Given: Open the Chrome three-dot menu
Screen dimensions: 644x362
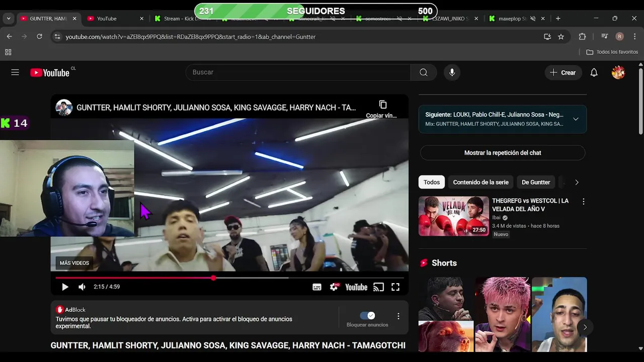Looking at the screenshot, I should tap(634, 37).
